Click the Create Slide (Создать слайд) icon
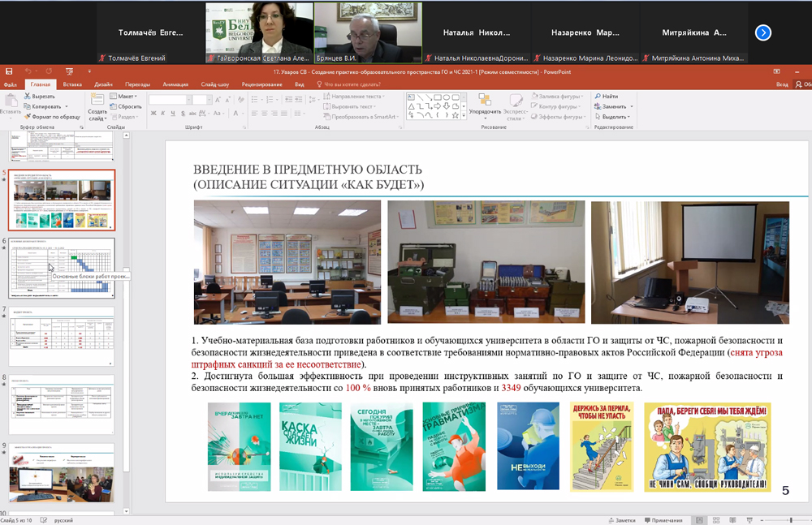The height and width of the screenshot is (525, 812). click(x=97, y=101)
